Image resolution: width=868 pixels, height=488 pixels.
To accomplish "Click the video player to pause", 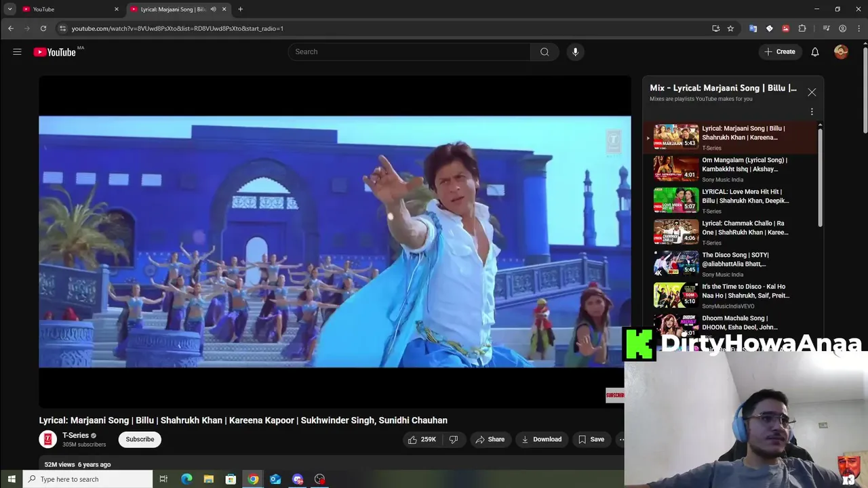I will pos(334,241).
